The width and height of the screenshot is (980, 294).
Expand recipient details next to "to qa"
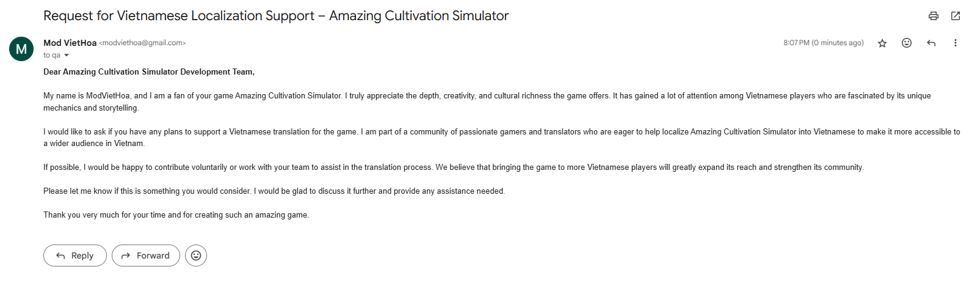[x=67, y=56]
